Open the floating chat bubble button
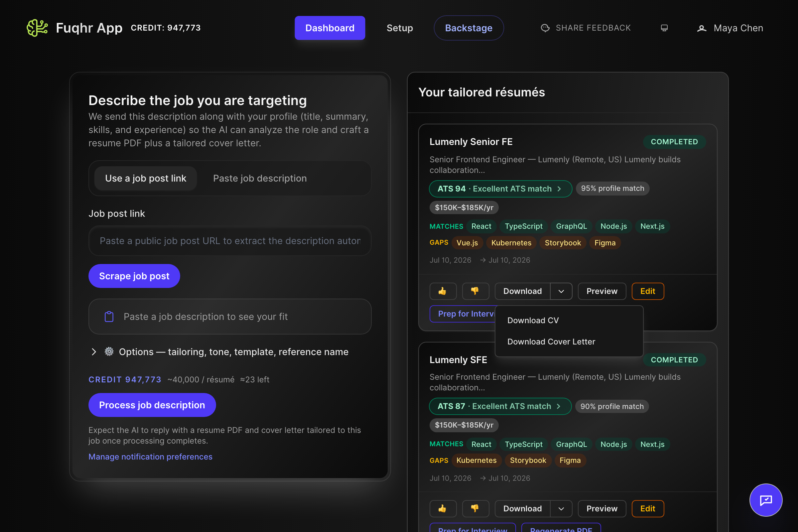 pyautogui.click(x=766, y=500)
